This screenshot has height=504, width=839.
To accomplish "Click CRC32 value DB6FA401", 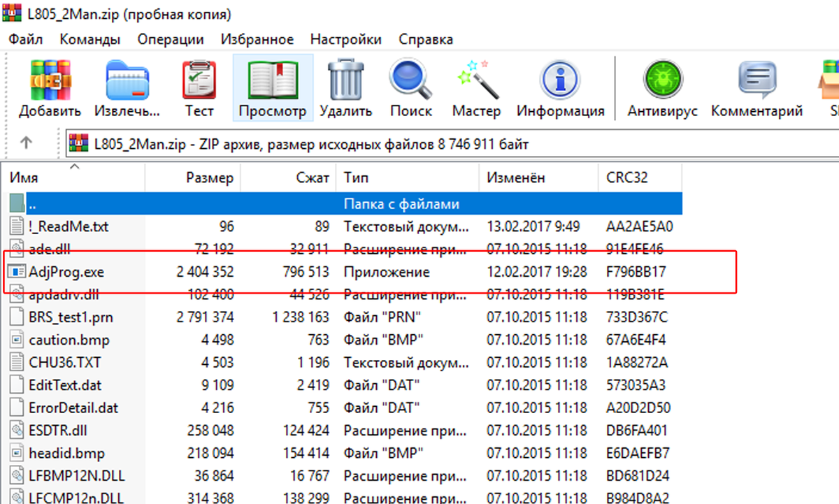I will click(638, 431).
